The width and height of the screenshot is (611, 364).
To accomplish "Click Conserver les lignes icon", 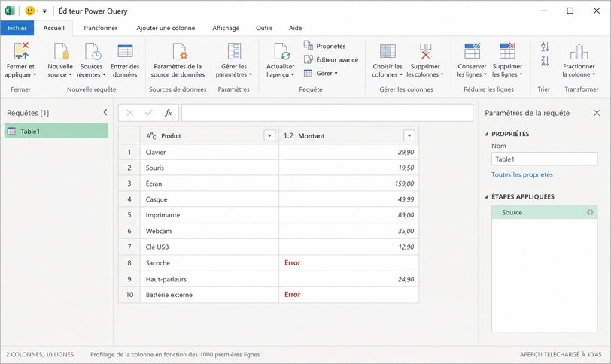I will pyautogui.click(x=473, y=51).
